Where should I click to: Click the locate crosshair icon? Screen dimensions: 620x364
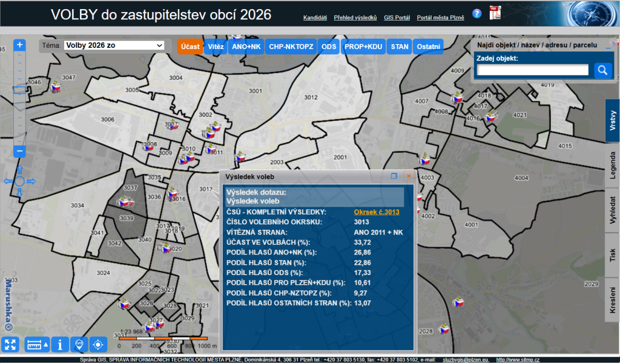98,345
